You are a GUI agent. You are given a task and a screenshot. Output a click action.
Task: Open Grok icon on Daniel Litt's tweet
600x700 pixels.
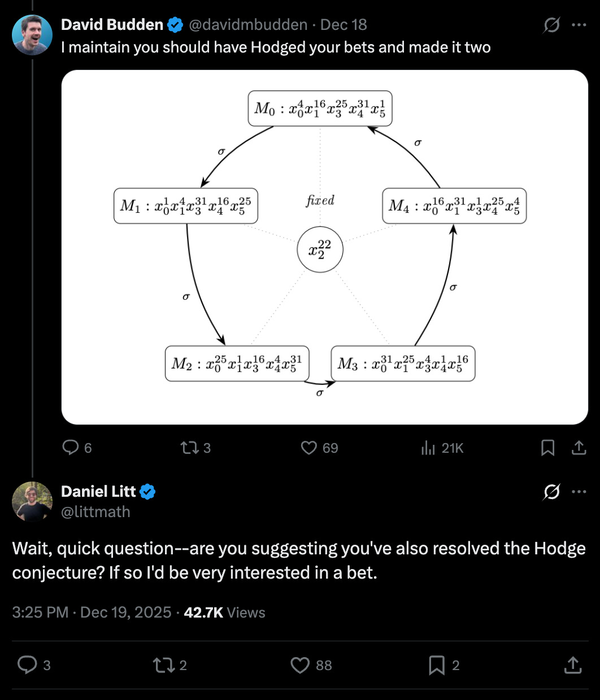[x=551, y=492]
